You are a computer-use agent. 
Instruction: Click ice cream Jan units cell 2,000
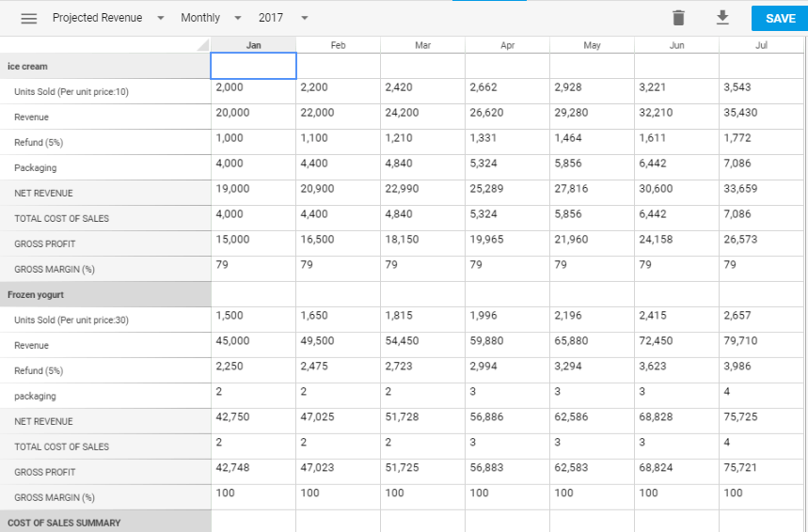(254, 91)
